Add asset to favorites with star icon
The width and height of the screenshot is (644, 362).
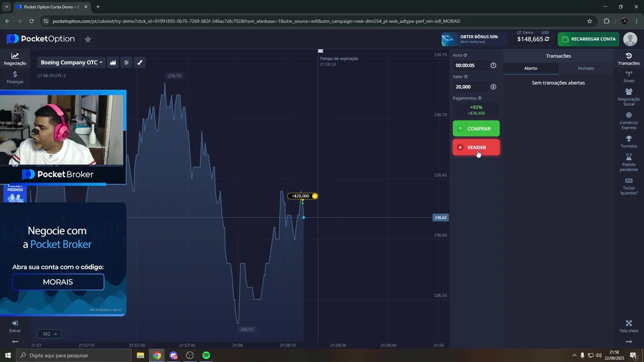88,39
